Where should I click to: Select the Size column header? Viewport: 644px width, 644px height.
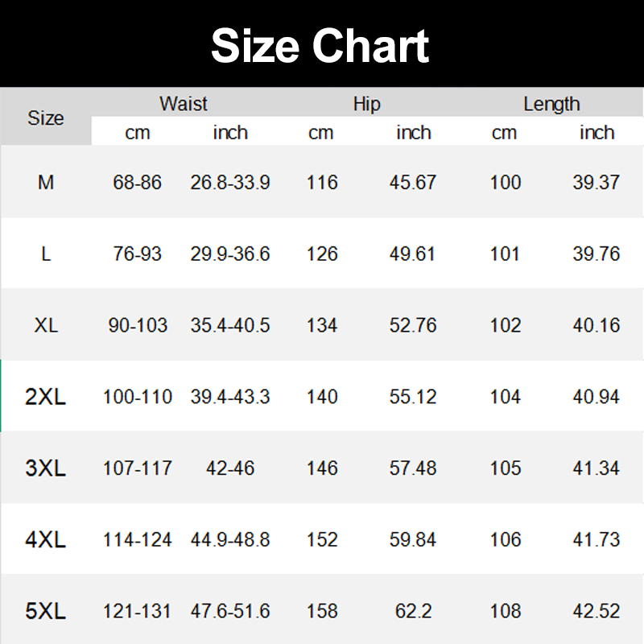coord(46,118)
